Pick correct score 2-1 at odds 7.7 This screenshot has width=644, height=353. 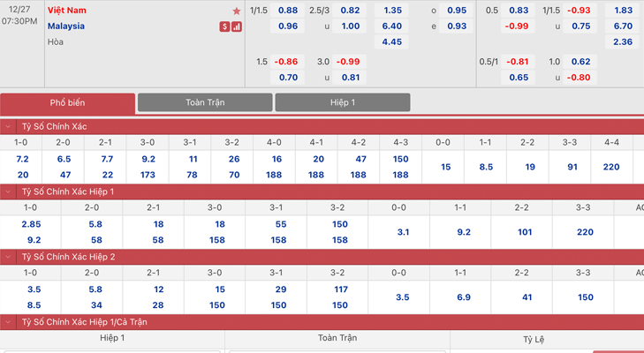pos(106,159)
